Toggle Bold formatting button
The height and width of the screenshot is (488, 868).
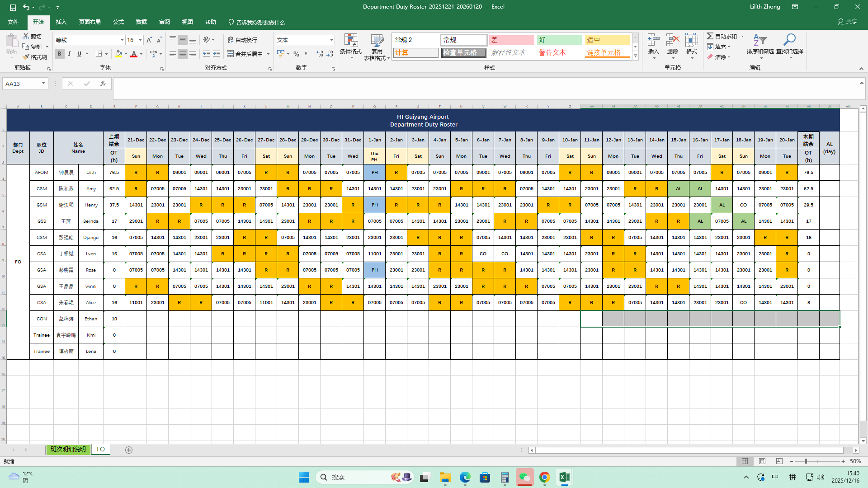pos(59,54)
